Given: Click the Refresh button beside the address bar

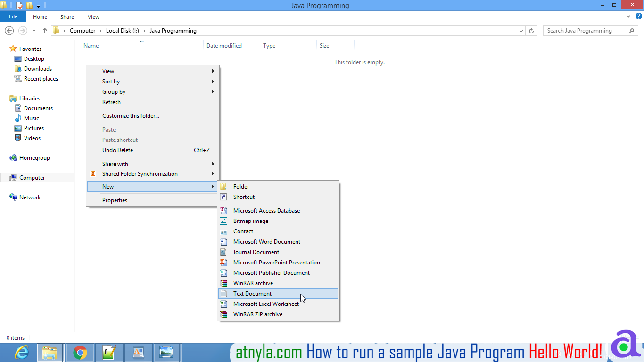Looking at the screenshot, I should coord(532,30).
